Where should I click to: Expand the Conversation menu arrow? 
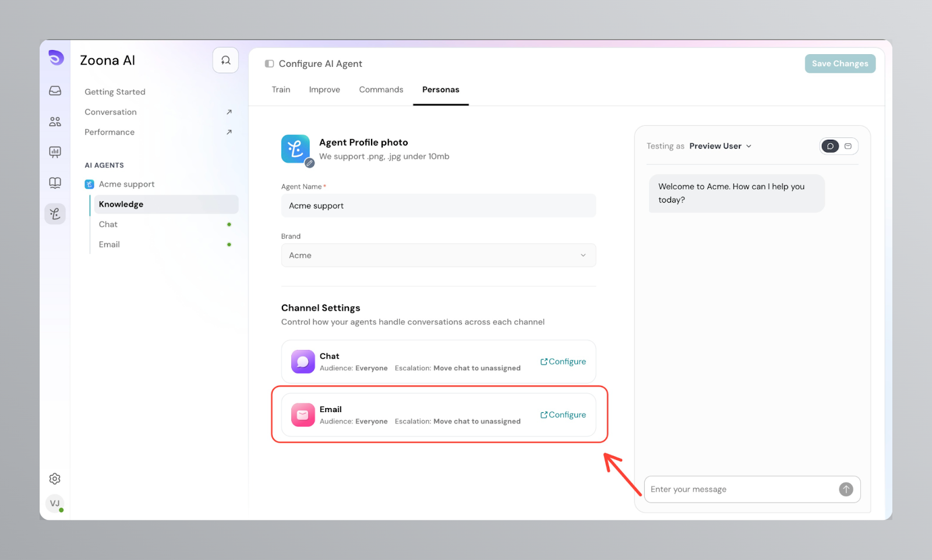(x=229, y=112)
